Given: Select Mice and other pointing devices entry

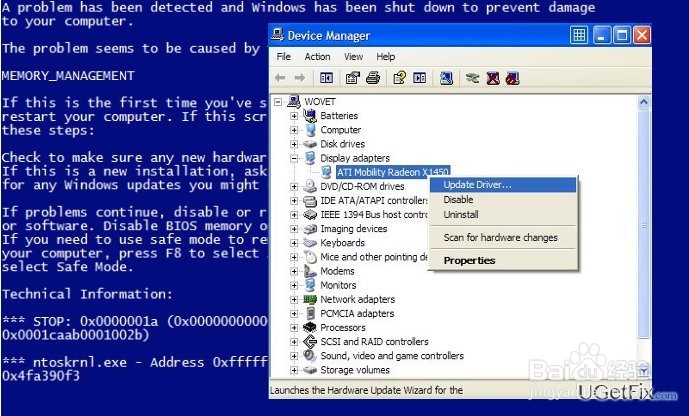Looking at the screenshot, I should [374, 257].
